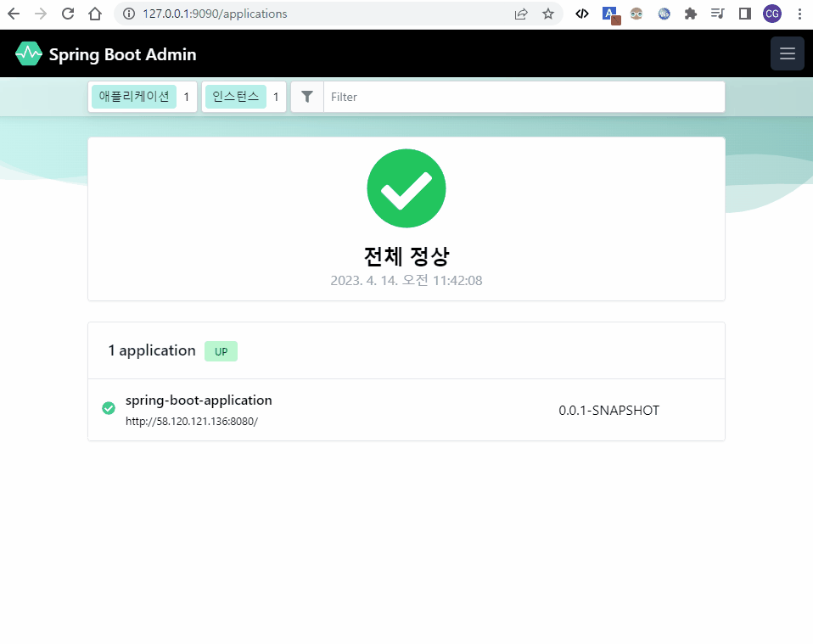This screenshot has width=813, height=644.
Task: Open the code brackets extension icon
Action: [582, 14]
